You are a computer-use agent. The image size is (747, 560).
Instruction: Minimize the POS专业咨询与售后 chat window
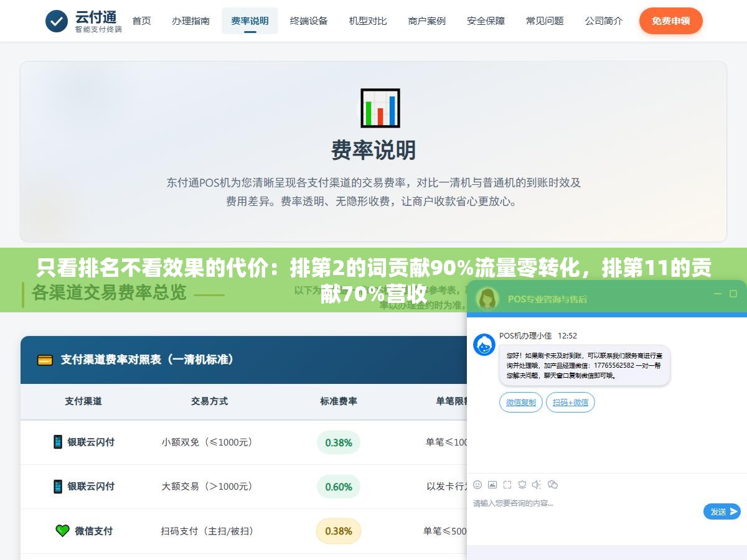(x=718, y=294)
